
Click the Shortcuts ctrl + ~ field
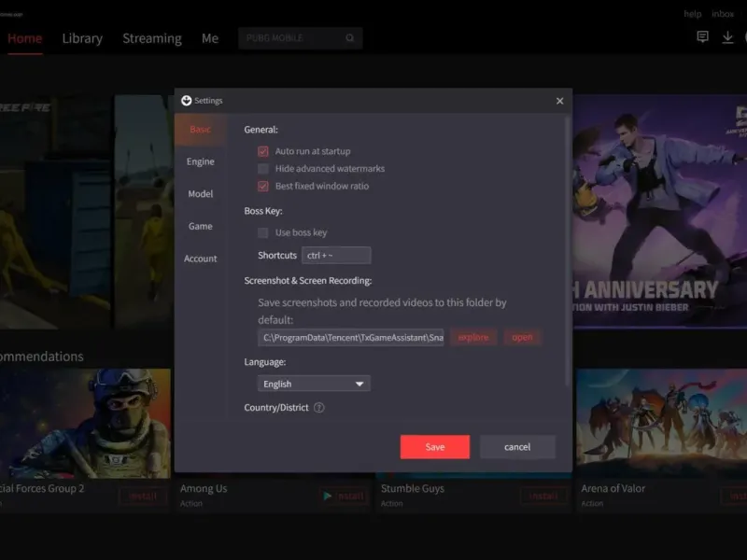tap(336, 256)
